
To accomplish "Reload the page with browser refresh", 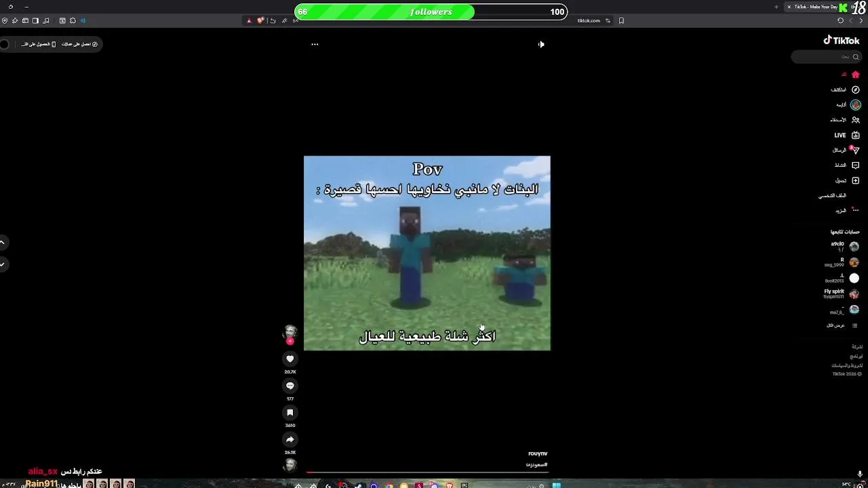I will point(841,20).
